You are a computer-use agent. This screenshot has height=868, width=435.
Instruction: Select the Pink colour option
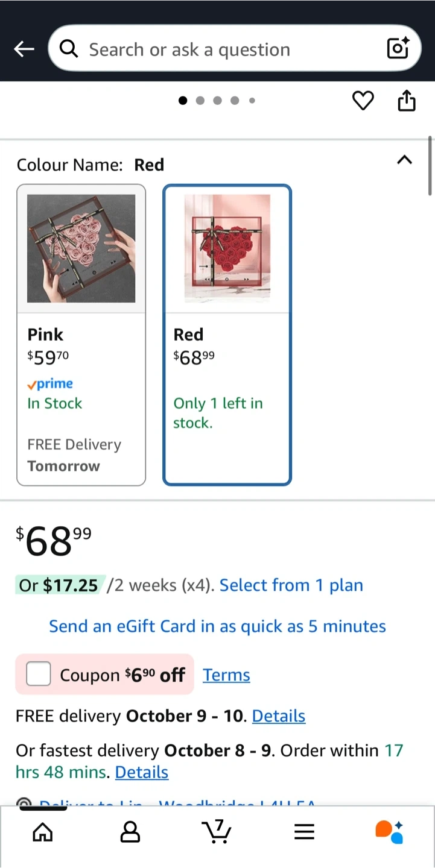point(81,335)
